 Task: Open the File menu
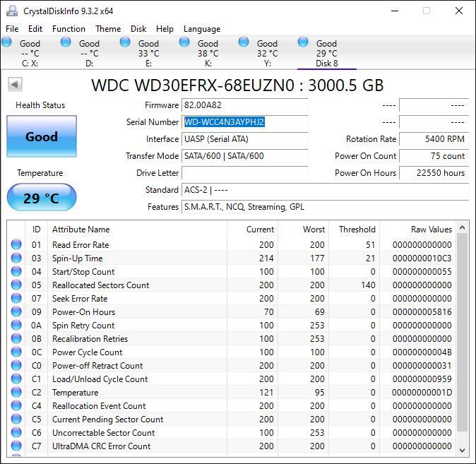(12, 29)
